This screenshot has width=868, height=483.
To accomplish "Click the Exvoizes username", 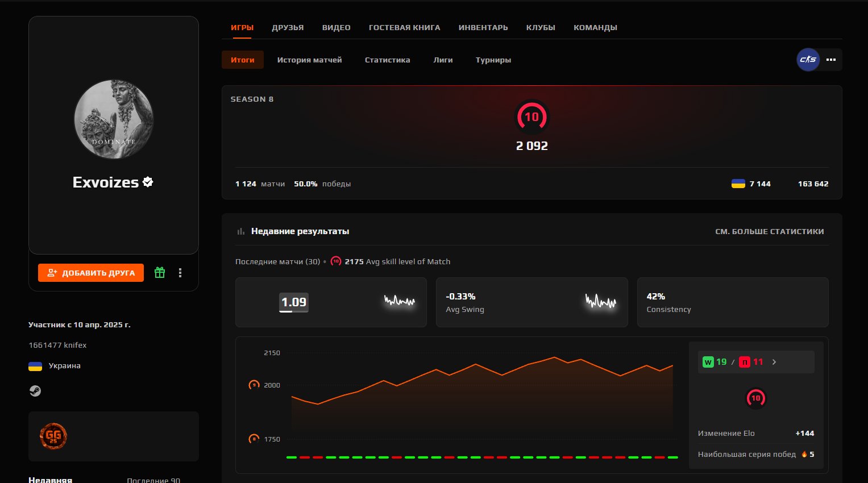I will (106, 182).
